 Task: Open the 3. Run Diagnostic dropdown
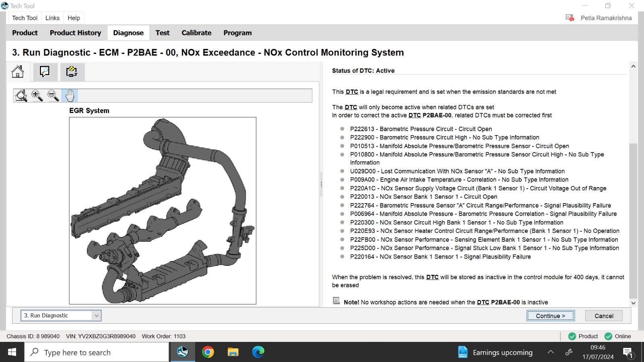click(61, 315)
